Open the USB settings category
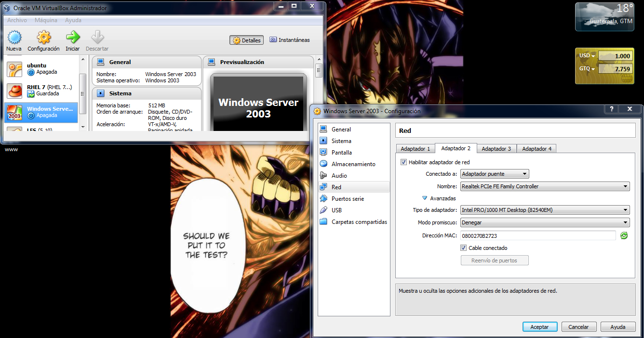Screen dimensions: 644x338 pos(354,210)
